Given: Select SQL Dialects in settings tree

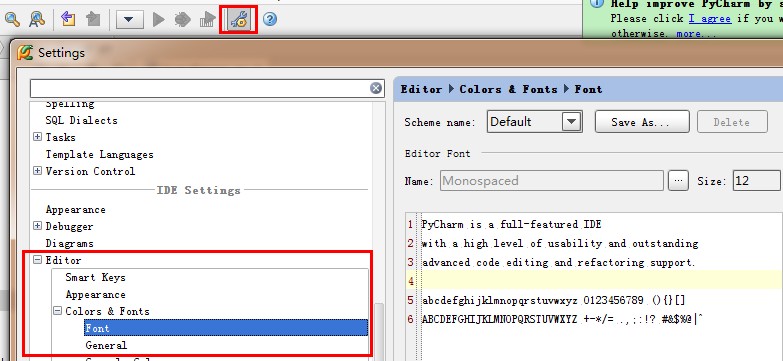Looking at the screenshot, I should [81, 120].
